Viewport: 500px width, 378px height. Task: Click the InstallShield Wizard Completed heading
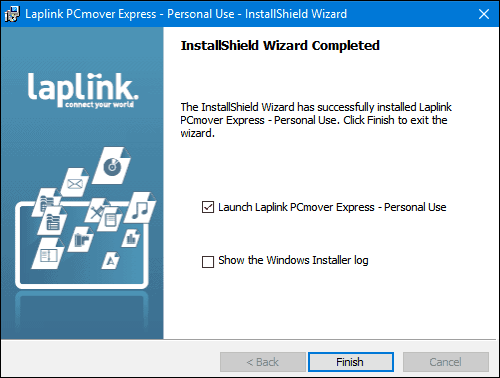pos(280,46)
